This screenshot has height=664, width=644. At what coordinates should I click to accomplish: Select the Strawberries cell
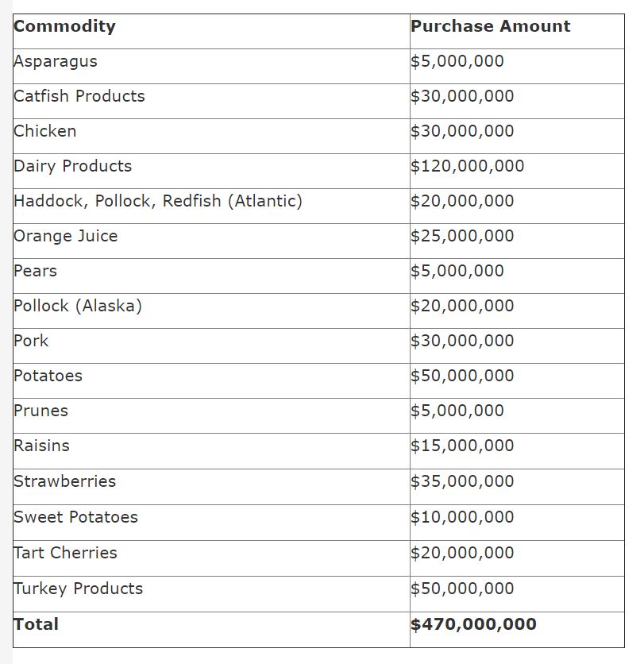(65, 481)
